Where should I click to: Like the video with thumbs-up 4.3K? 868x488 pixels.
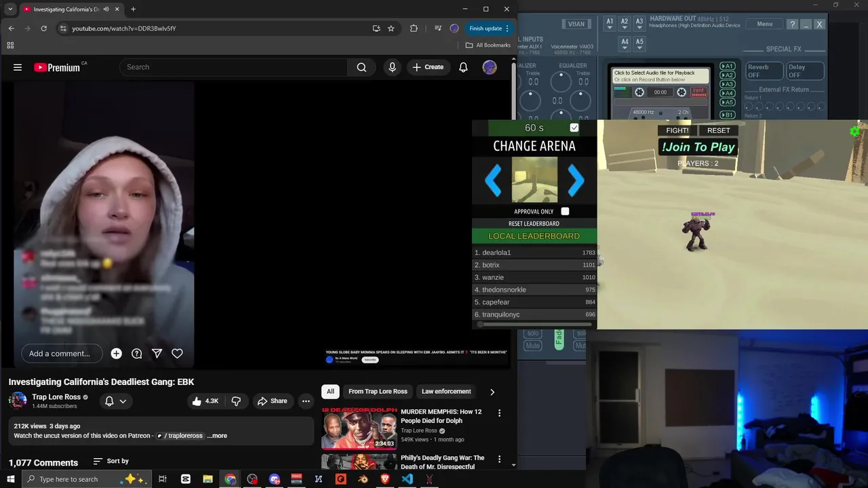(205, 401)
